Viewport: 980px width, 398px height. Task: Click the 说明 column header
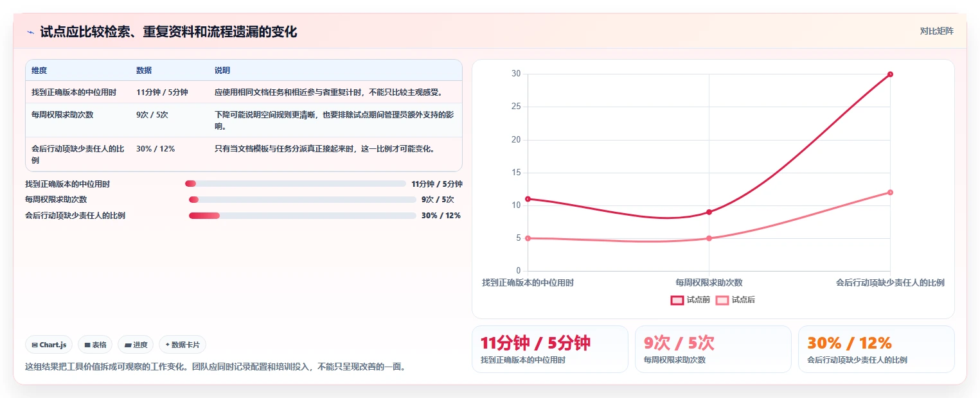[x=222, y=71]
